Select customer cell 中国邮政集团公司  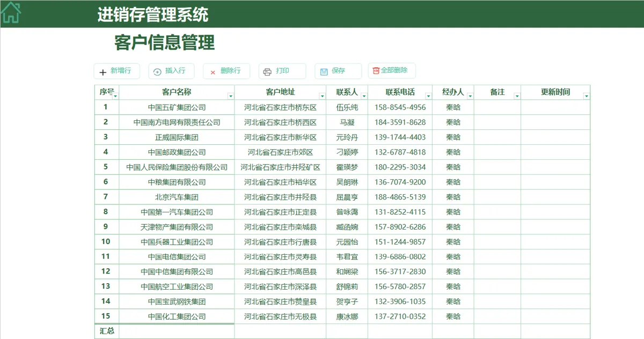tap(177, 152)
